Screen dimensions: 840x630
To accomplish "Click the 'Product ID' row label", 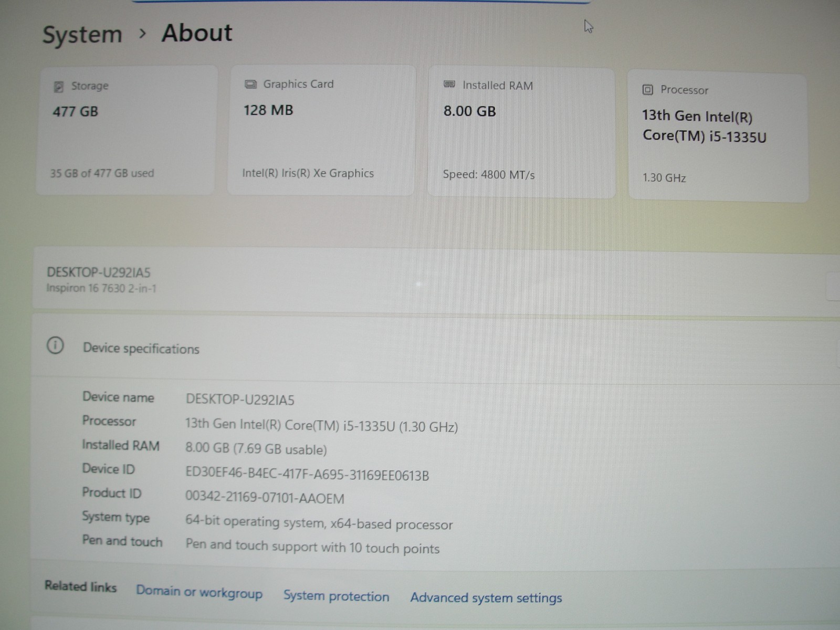I will point(111,493).
